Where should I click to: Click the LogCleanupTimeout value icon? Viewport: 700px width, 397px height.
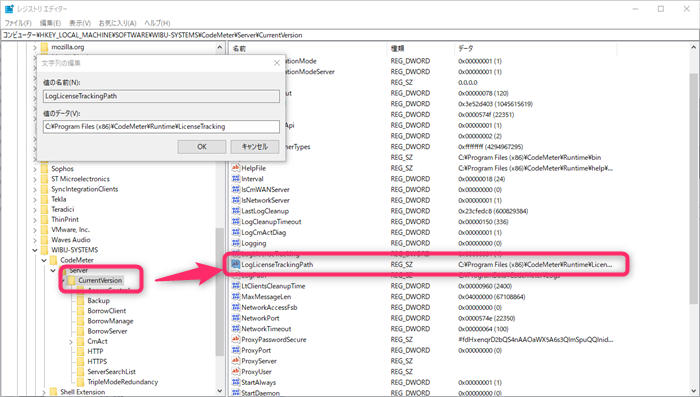coord(236,221)
